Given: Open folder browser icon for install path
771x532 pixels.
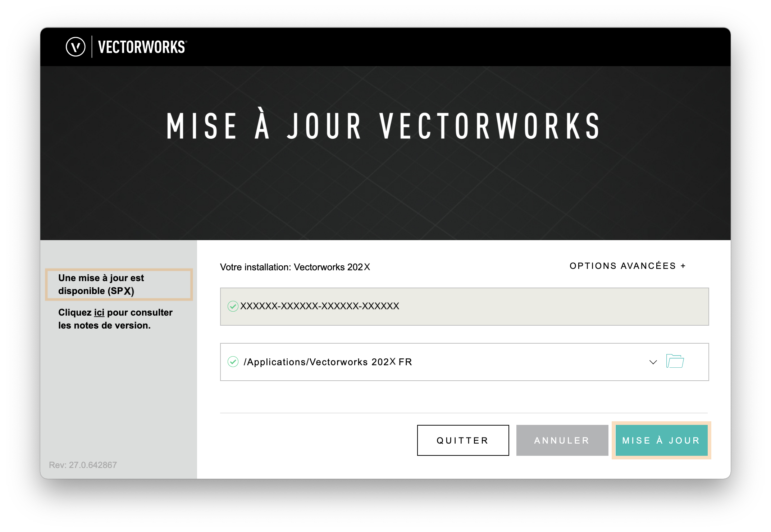Looking at the screenshot, I should (675, 361).
